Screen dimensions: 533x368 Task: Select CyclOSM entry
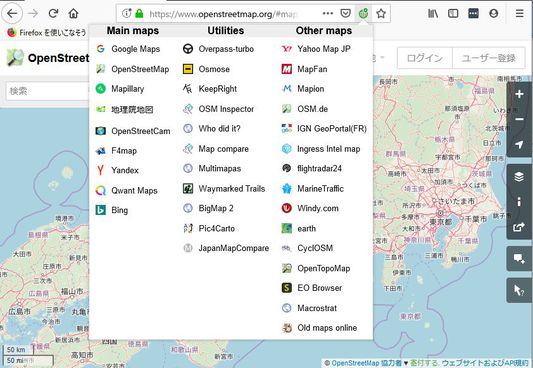pos(307,248)
